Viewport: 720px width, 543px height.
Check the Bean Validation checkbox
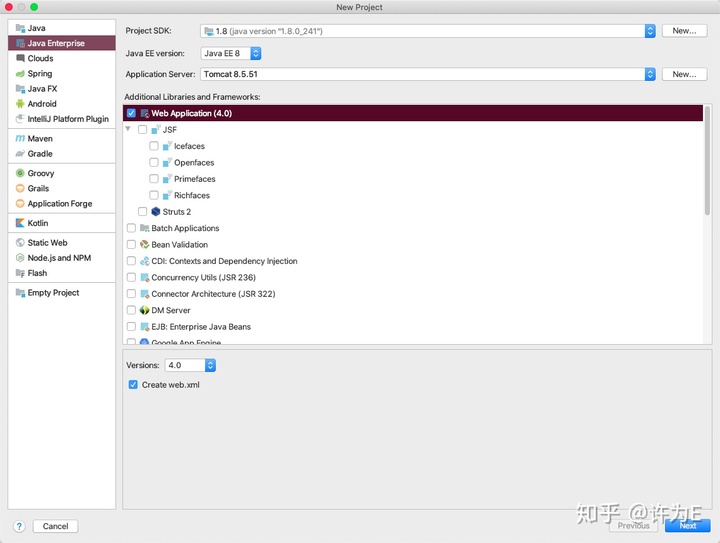click(x=131, y=245)
